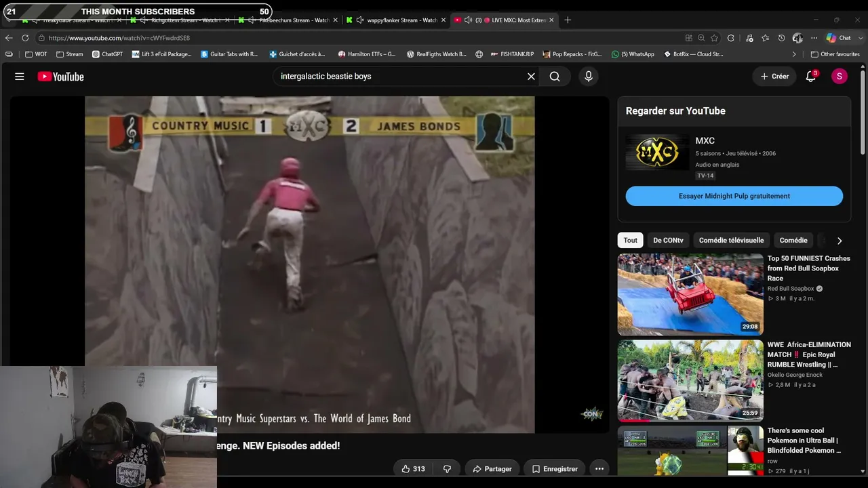Dislike the video
This screenshot has width=868, height=488.
(x=447, y=469)
